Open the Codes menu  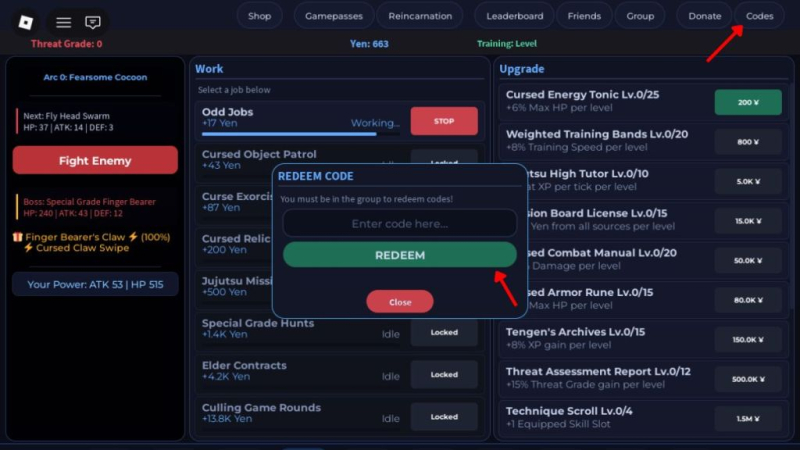pos(760,16)
